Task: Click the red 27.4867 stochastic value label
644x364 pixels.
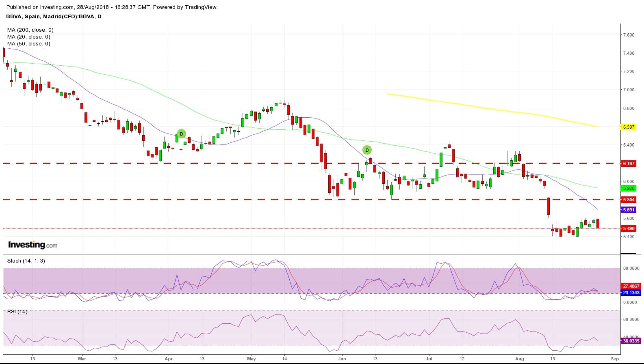Action: tap(631, 286)
